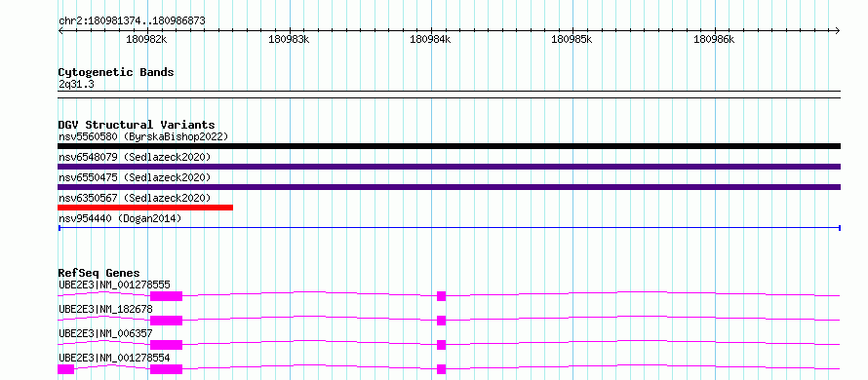Click the small exon of NM_006357

(441, 345)
